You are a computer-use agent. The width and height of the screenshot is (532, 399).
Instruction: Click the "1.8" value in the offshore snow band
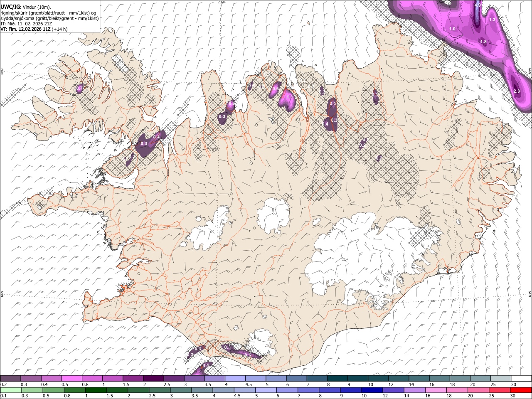tap(483, 42)
